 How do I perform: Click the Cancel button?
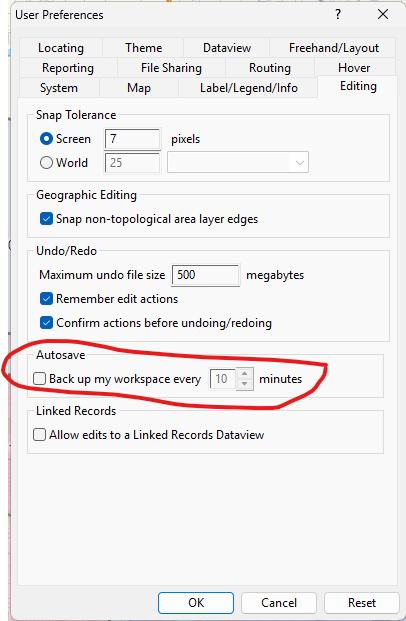click(279, 603)
